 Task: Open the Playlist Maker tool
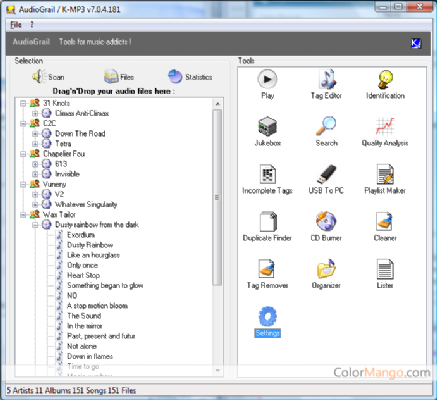pyautogui.click(x=385, y=179)
